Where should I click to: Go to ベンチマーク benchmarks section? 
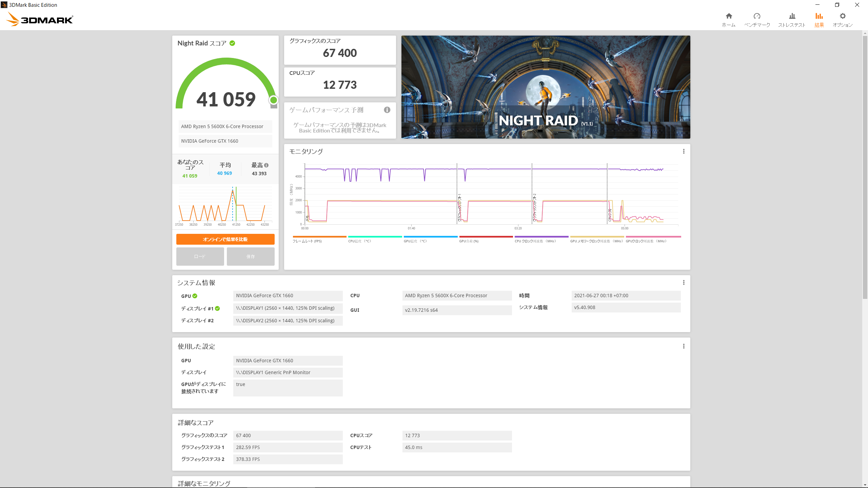[757, 20]
